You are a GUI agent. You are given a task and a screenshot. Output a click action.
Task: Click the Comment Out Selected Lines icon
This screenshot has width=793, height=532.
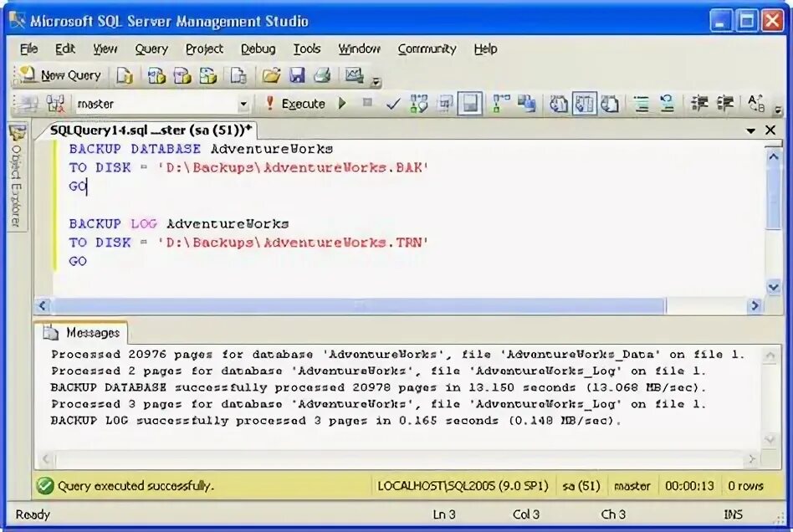[642, 104]
